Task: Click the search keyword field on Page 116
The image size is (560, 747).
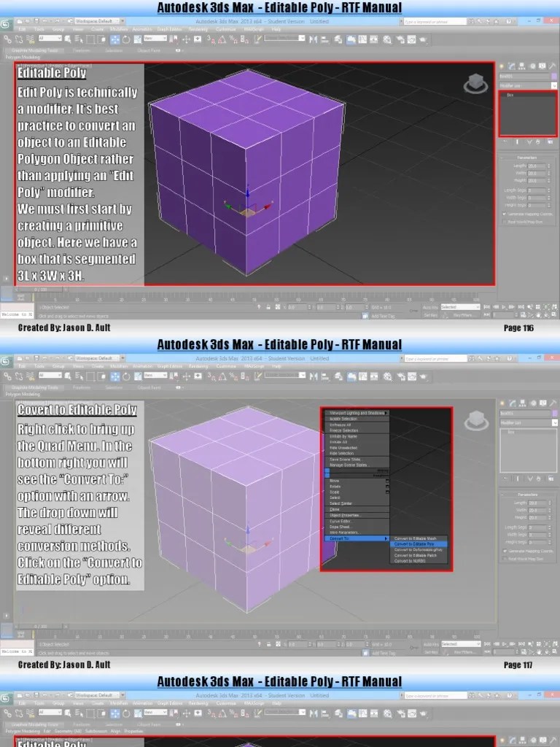Action: pos(435,21)
